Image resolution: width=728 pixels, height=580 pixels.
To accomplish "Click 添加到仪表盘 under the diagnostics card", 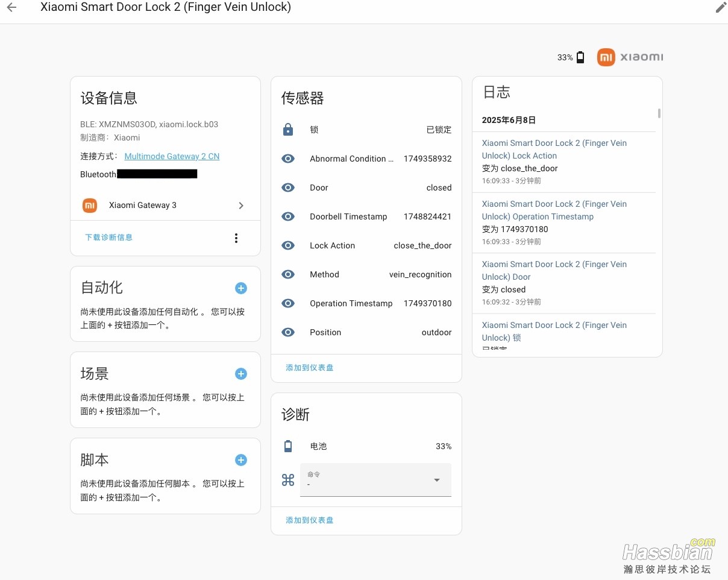I will click(310, 520).
